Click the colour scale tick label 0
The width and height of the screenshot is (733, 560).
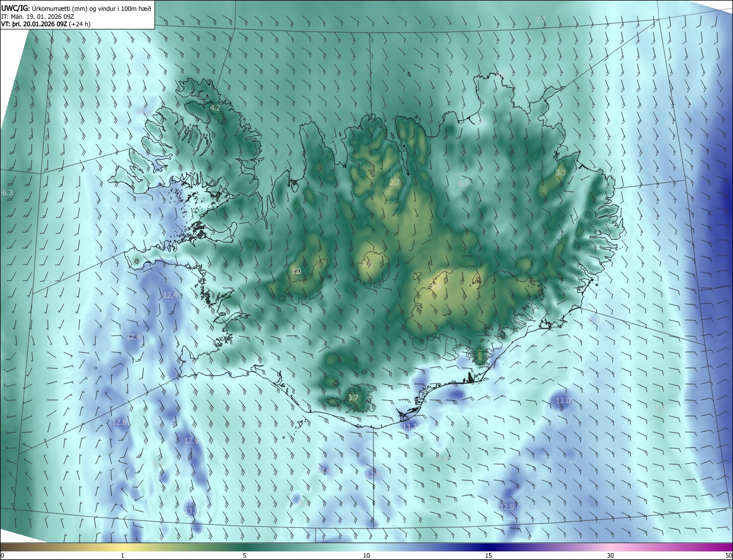2,555
